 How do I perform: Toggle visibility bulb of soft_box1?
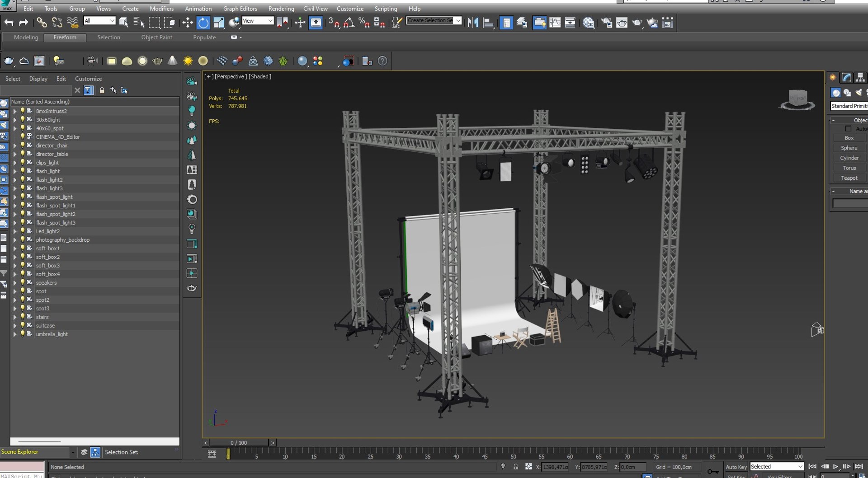coord(22,248)
